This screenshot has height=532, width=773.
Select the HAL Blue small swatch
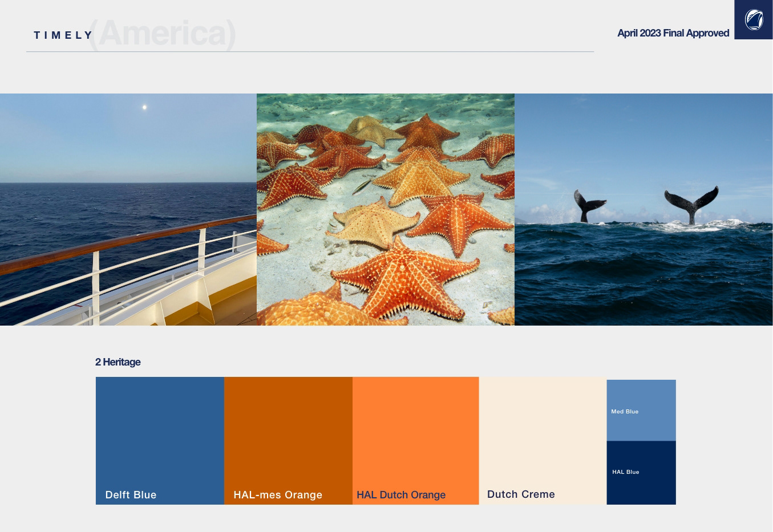pyautogui.click(x=641, y=473)
